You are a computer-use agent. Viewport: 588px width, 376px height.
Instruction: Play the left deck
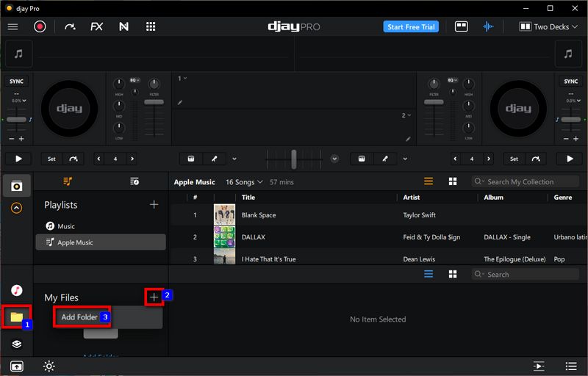tap(18, 159)
